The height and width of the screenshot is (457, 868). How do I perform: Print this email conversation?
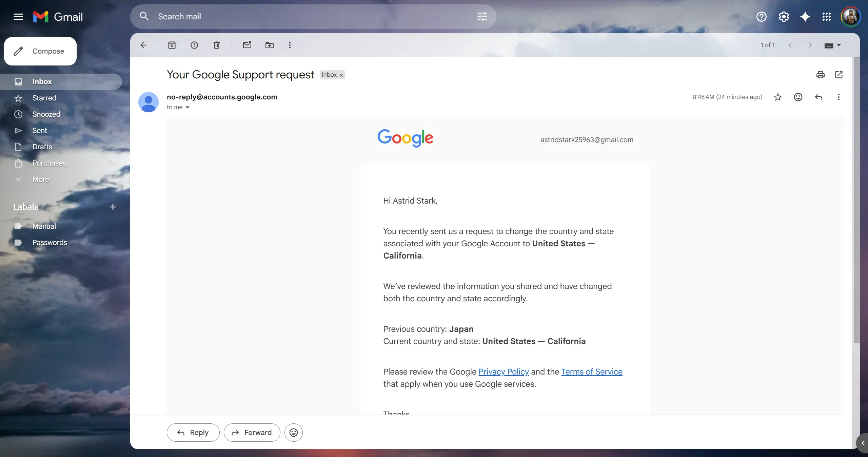point(820,75)
